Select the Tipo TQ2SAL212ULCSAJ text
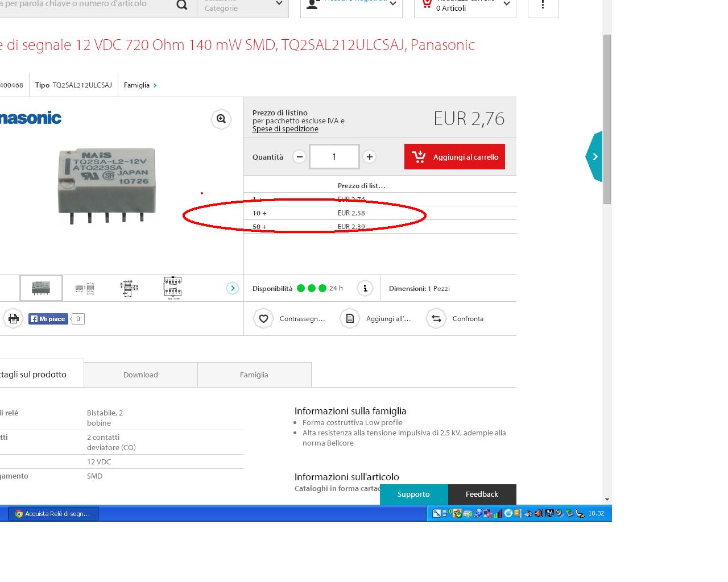This screenshot has width=728, height=582. pos(73,85)
